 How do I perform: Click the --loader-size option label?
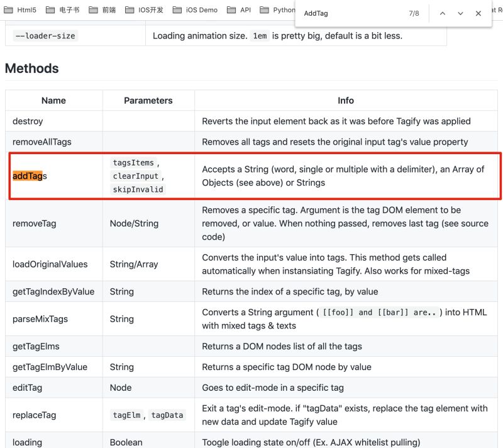43,36
